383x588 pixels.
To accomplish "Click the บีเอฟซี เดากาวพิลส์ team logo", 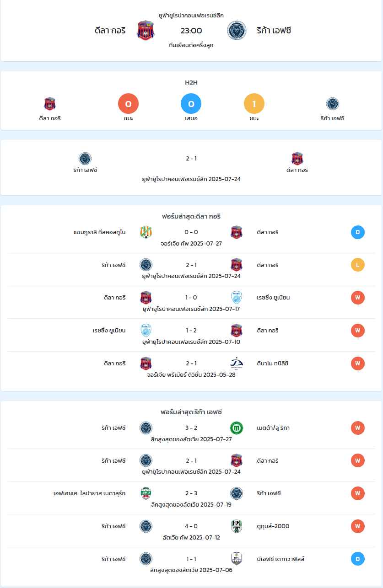I will (x=237, y=559).
